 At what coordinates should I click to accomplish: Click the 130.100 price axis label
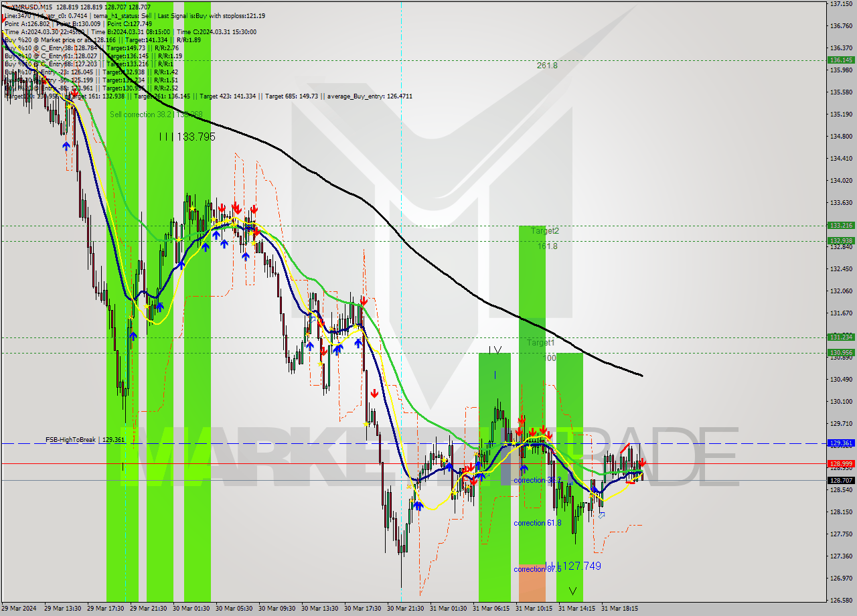point(841,402)
